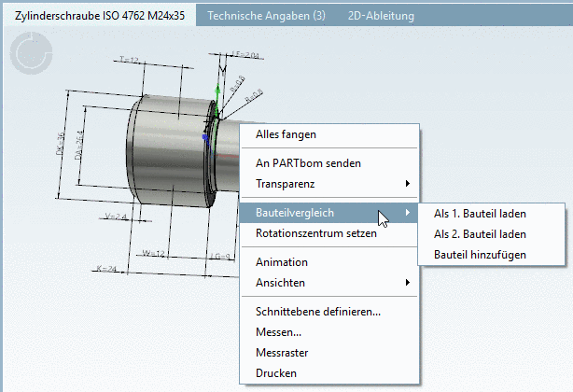This screenshot has width=573, height=392.
Task: Choose Alles fangen from context menu
Action: point(328,134)
